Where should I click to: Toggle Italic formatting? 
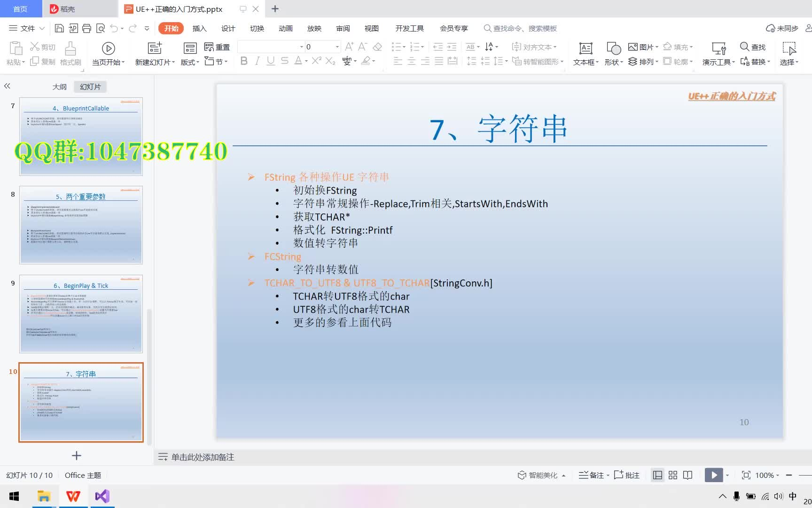[x=257, y=61]
